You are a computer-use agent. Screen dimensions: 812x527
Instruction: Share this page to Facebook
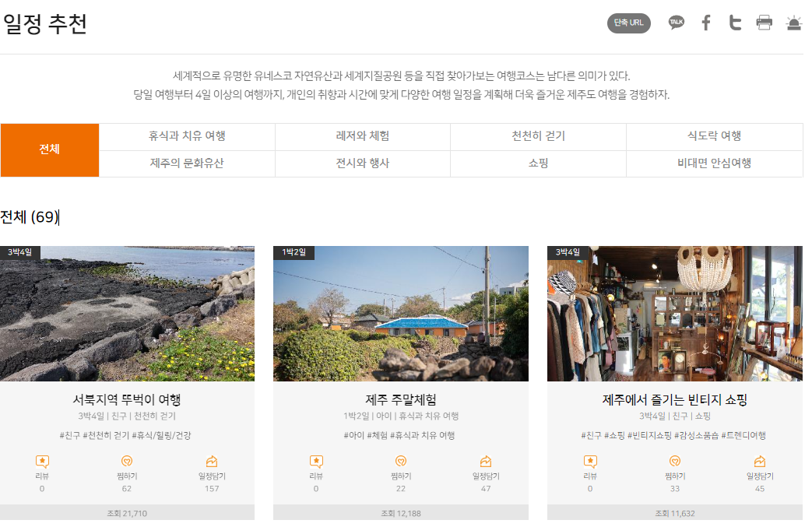pyautogui.click(x=705, y=22)
